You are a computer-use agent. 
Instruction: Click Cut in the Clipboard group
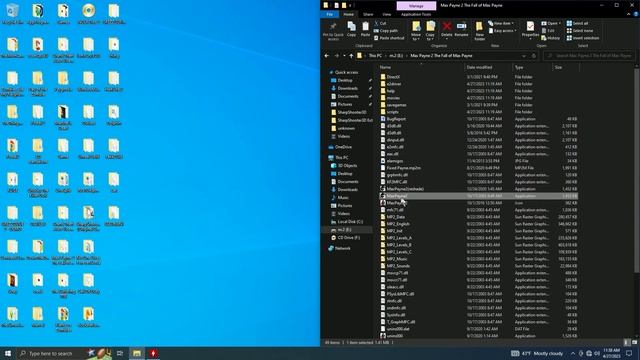tap(380, 23)
